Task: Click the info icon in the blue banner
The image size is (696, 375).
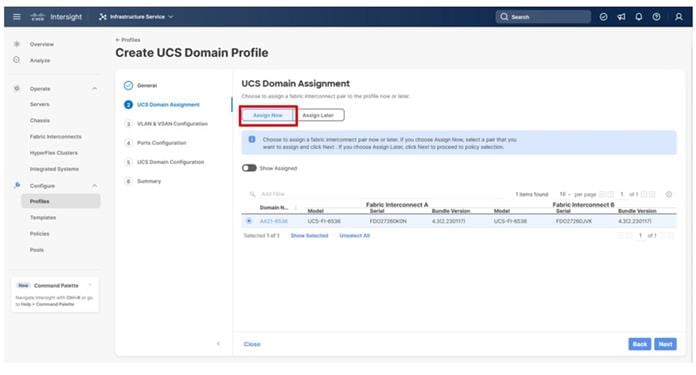Action: [252, 139]
